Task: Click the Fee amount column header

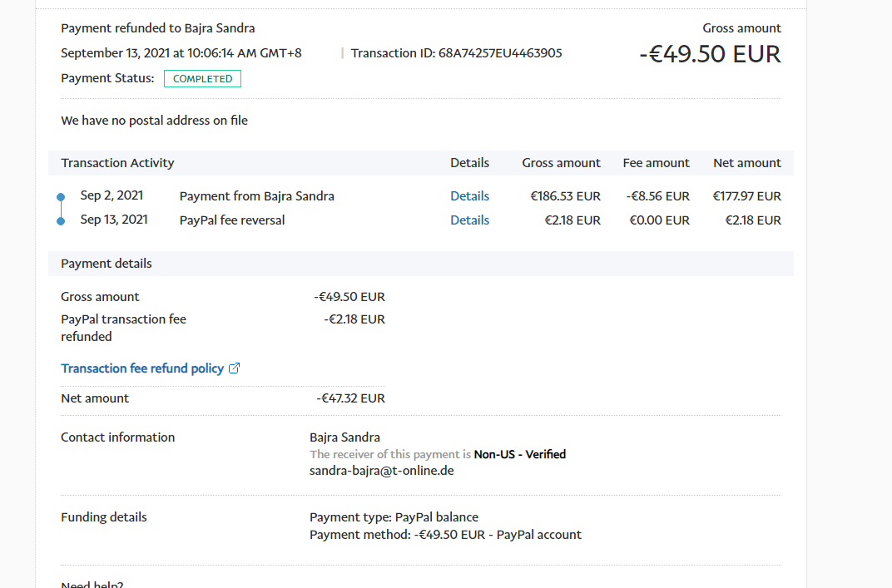Action: pos(656,163)
